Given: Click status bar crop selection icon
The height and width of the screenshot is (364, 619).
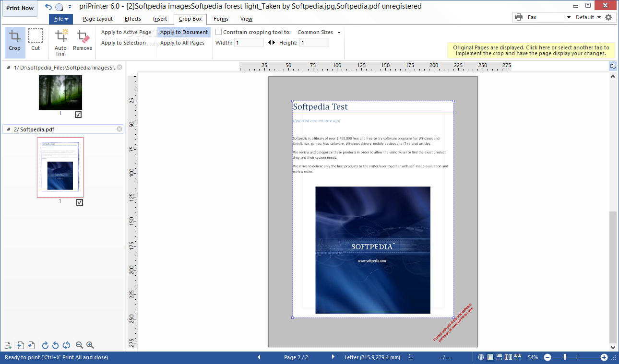Looking at the screenshot, I should click(x=411, y=357).
